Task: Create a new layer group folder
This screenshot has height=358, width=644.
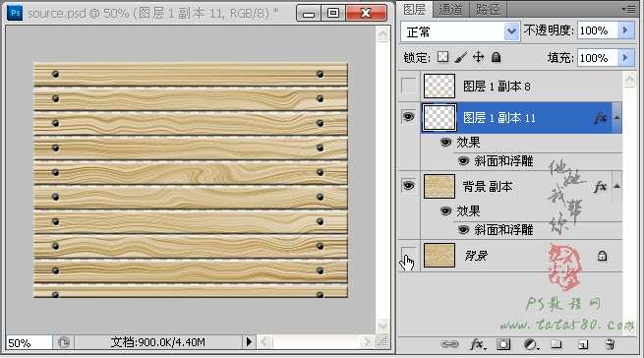Action: pos(556,344)
